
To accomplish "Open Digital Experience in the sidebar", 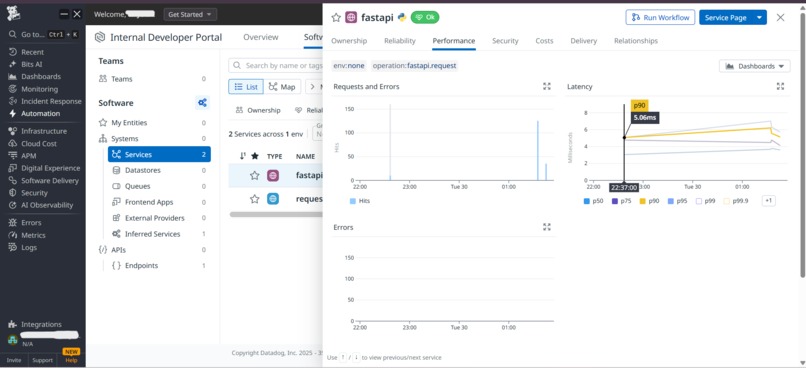I will point(50,168).
